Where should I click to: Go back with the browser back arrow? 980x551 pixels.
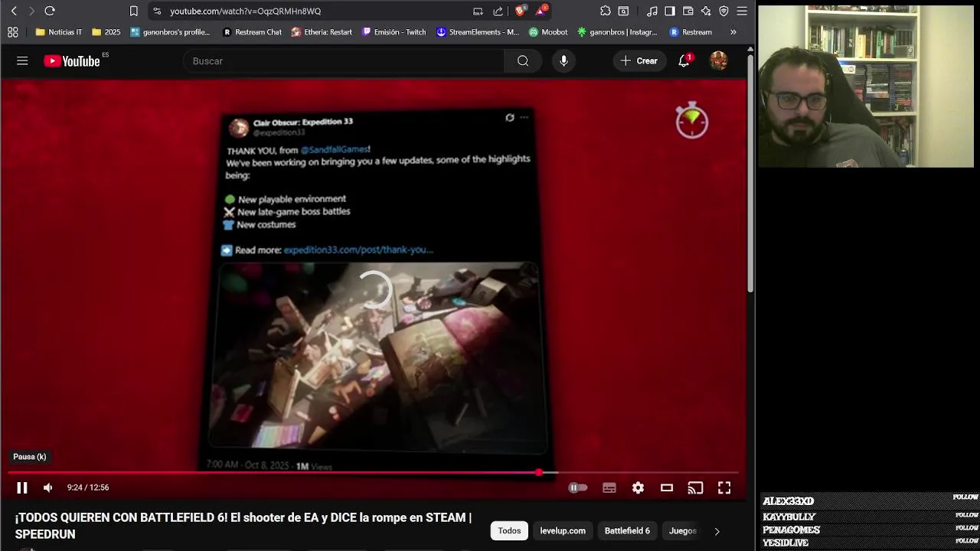(x=14, y=11)
